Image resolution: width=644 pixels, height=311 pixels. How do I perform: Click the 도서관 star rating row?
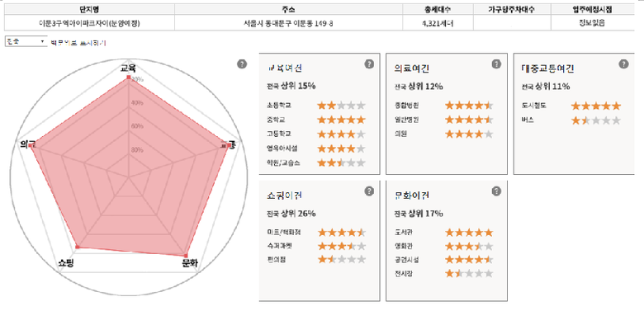click(469, 233)
